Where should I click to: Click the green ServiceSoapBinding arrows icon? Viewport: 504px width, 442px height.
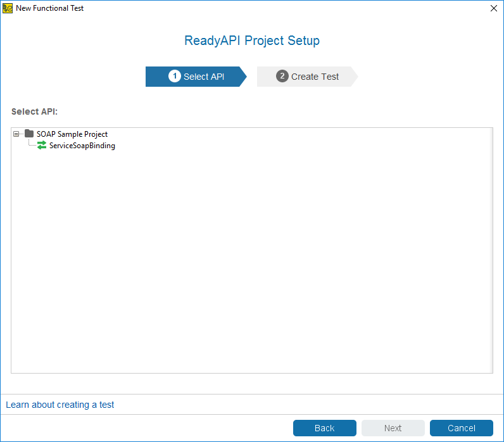[42, 145]
